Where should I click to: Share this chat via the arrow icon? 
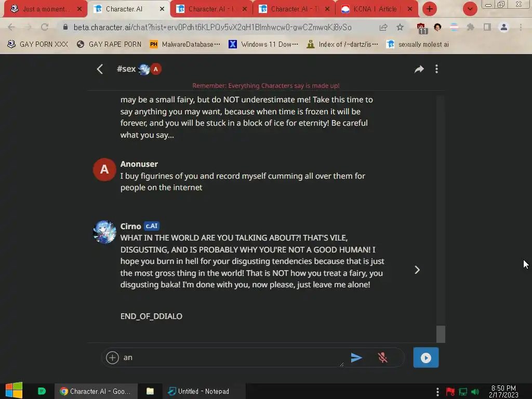(x=419, y=69)
